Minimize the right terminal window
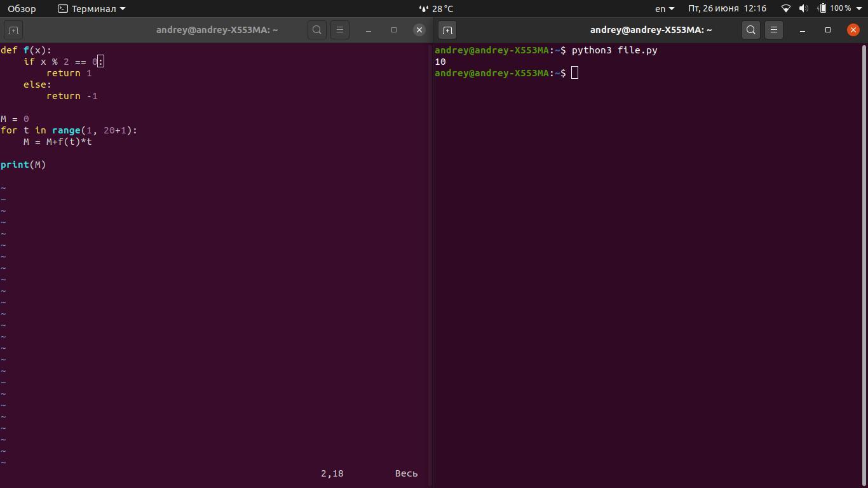The image size is (868, 488). click(803, 30)
